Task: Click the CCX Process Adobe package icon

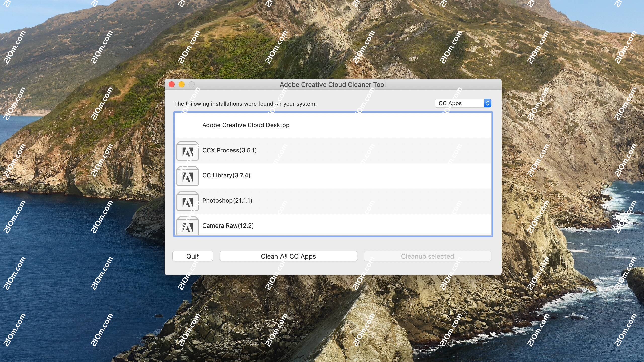Action: point(188,151)
